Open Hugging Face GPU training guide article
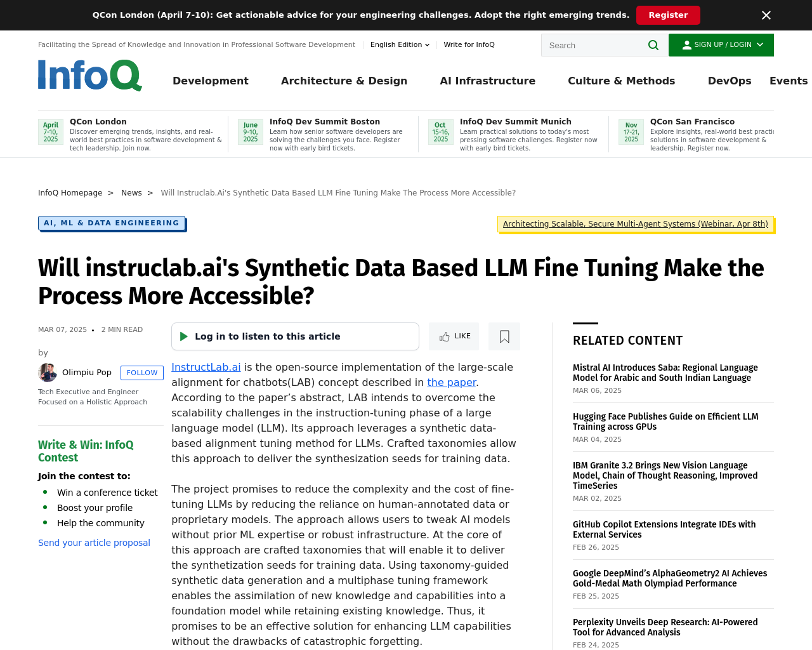The height and width of the screenshot is (650, 812). pos(665,421)
